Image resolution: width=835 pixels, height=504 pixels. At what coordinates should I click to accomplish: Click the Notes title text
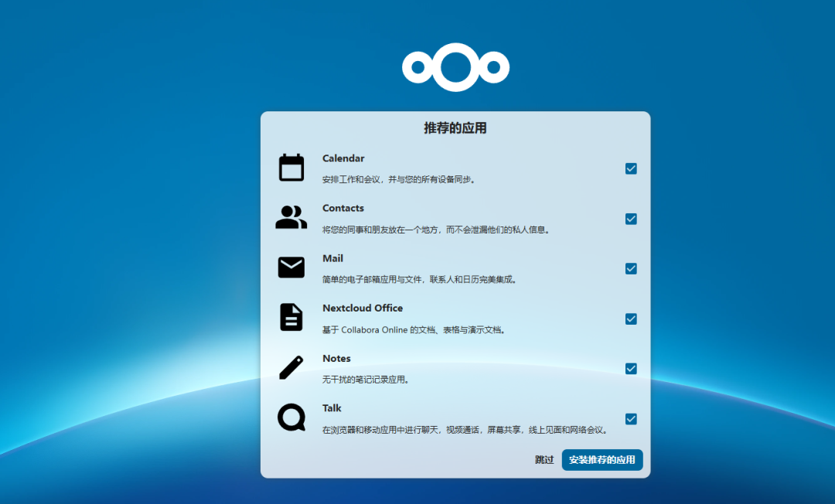pos(336,358)
